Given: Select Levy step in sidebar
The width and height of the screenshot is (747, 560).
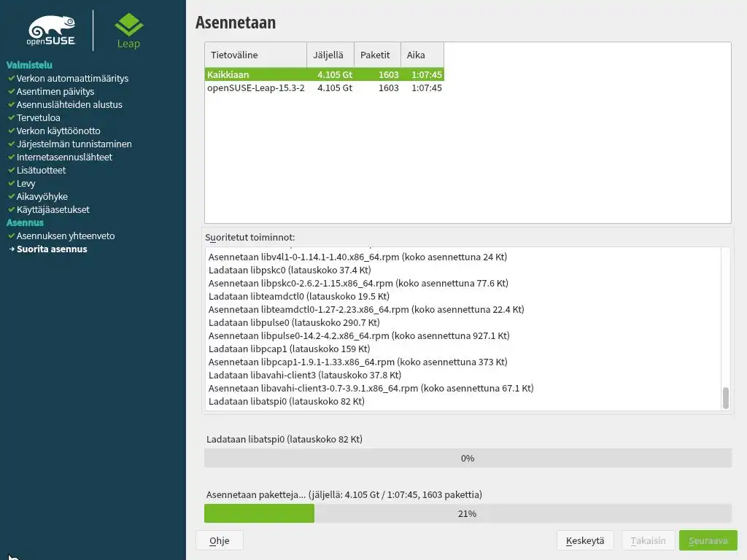Looking at the screenshot, I should (26, 183).
